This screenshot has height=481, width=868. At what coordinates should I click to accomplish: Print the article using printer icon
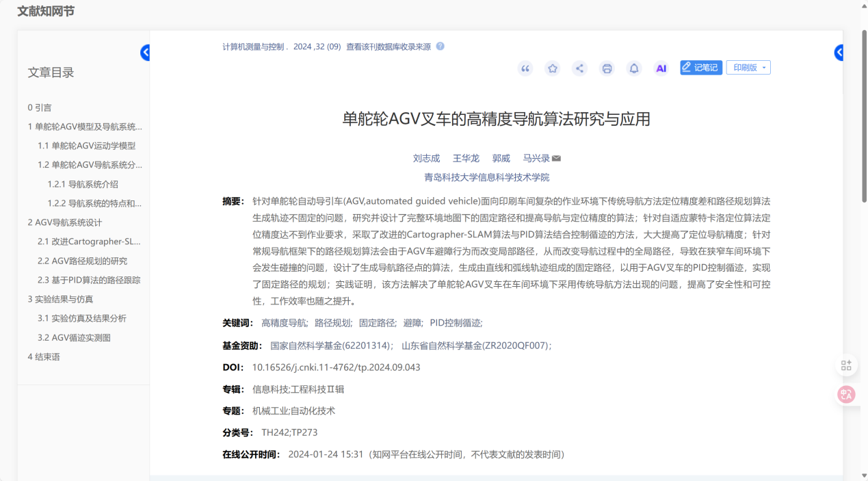(x=607, y=68)
